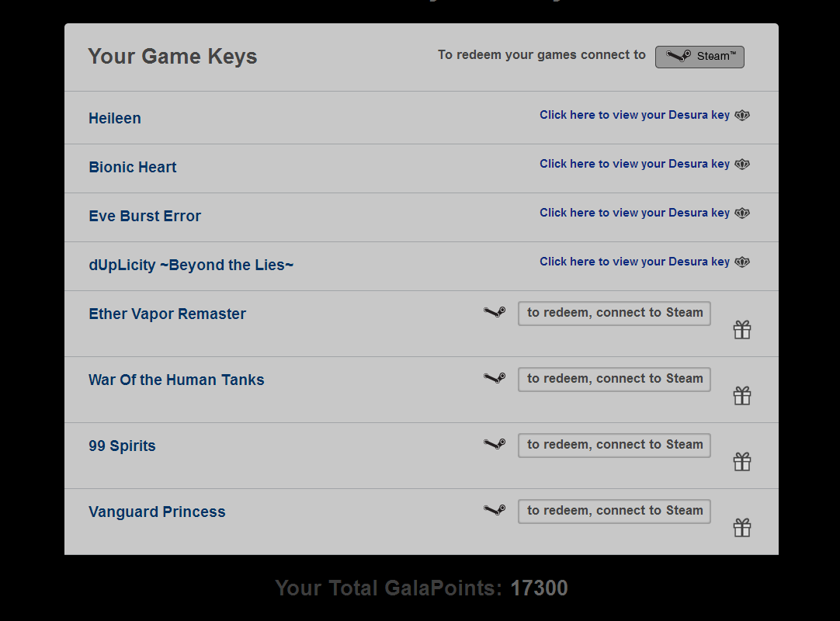Open the Bionic Heart game title
This screenshot has width=840, height=621.
click(132, 167)
